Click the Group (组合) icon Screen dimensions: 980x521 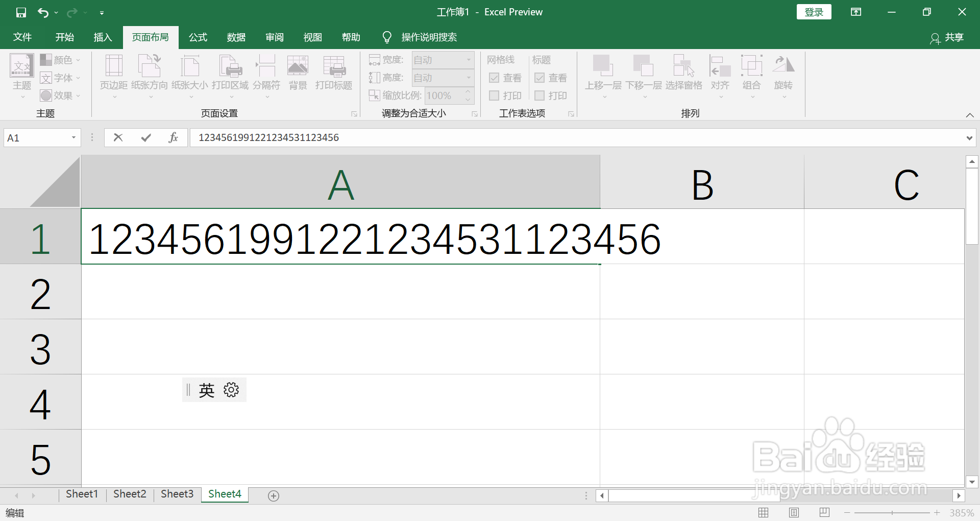751,65
